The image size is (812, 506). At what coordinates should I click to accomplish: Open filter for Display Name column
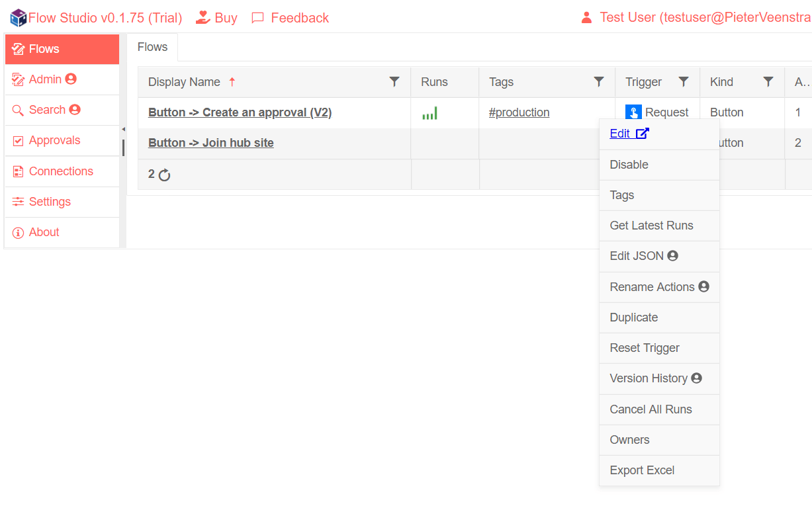click(394, 82)
